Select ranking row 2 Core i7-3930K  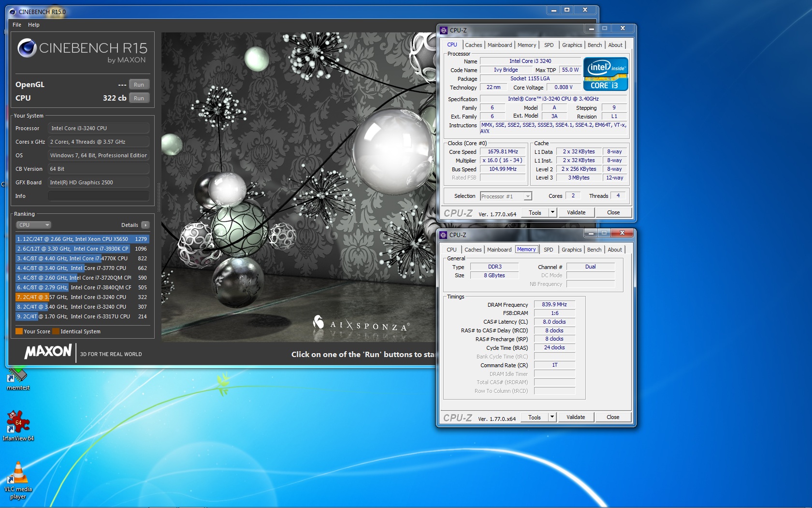point(82,249)
